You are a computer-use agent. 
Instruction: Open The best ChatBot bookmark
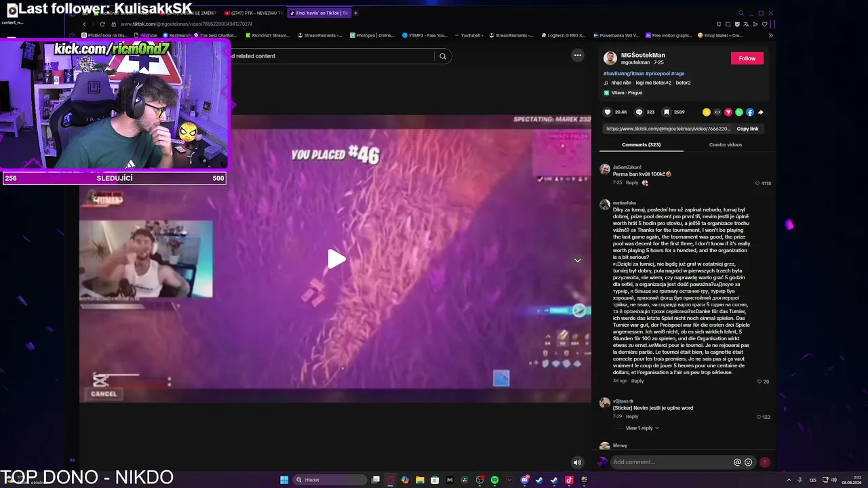215,35
